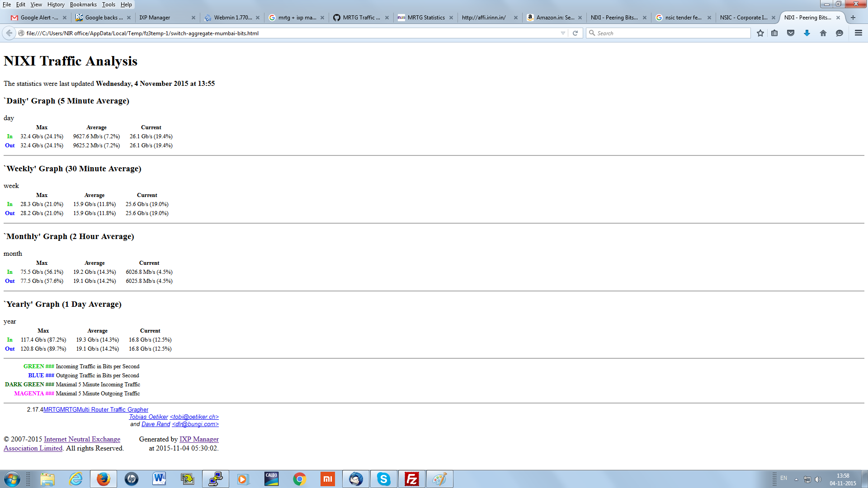Open the Hello chat bubble icon

840,33
